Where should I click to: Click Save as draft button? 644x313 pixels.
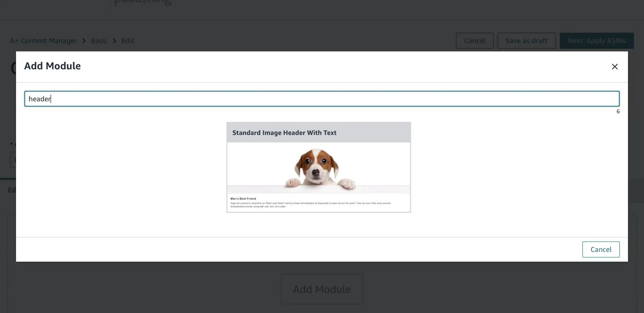[526, 41]
